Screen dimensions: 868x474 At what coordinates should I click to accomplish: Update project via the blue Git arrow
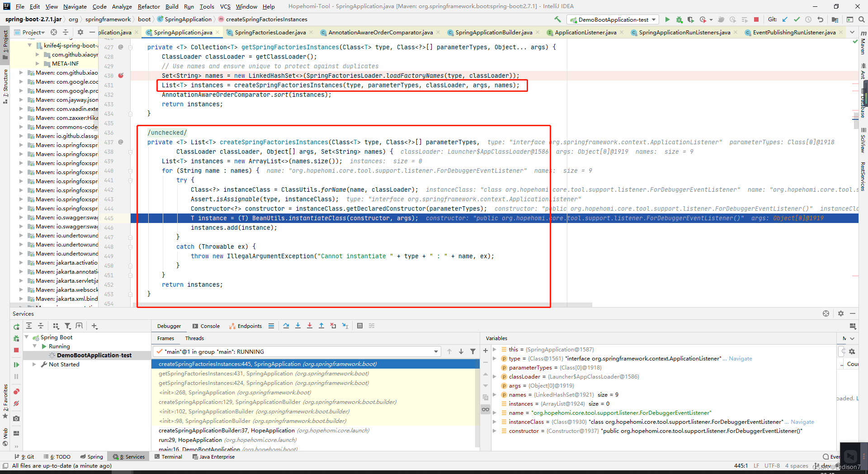pos(785,19)
